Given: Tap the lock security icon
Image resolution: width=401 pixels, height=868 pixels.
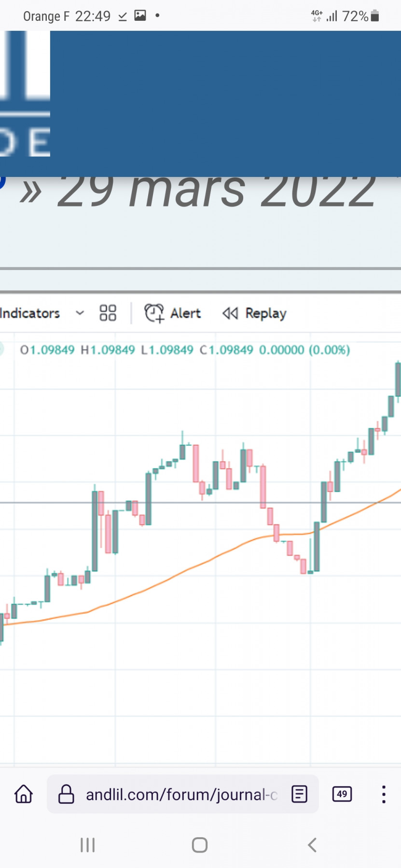Looking at the screenshot, I should tap(66, 794).
